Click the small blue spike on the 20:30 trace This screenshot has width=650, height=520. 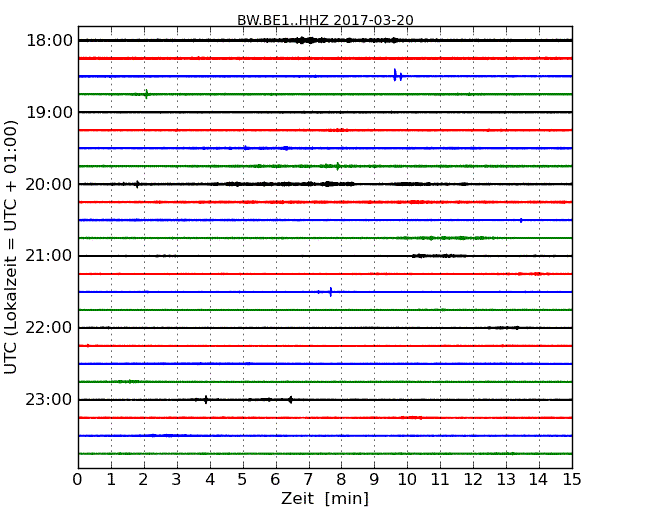521,220
